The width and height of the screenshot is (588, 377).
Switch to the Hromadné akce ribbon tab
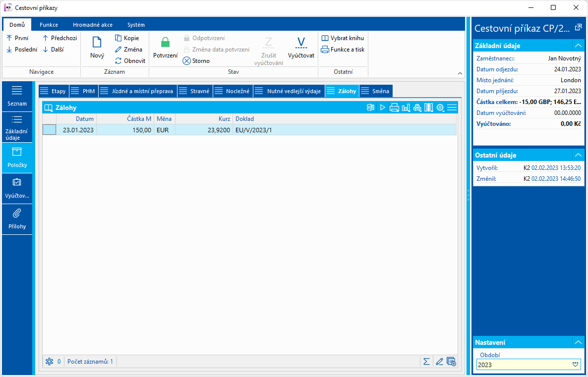[x=93, y=25]
